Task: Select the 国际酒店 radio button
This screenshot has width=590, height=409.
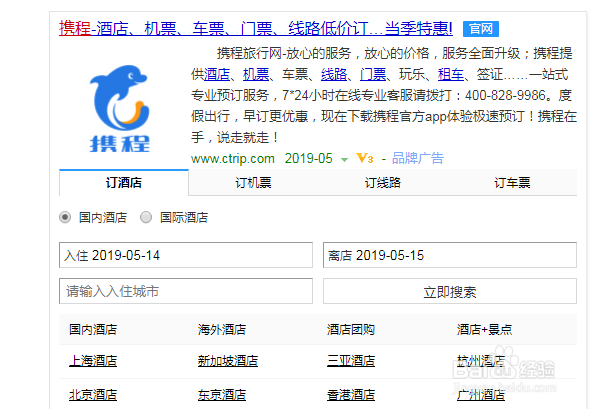Action: click(x=146, y=217)
